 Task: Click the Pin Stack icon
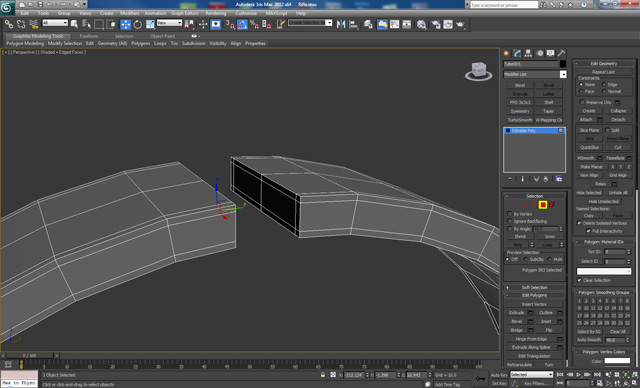tap(509, 179)
